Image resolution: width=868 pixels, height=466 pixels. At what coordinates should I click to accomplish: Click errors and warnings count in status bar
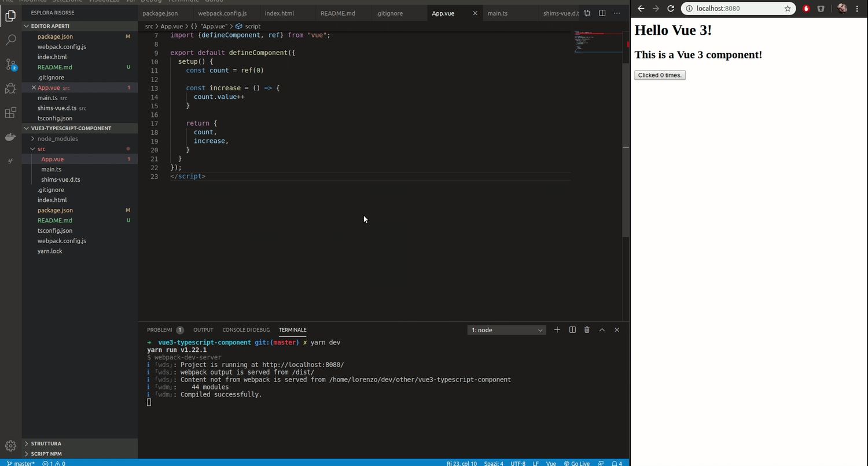[x=54, y=463]
